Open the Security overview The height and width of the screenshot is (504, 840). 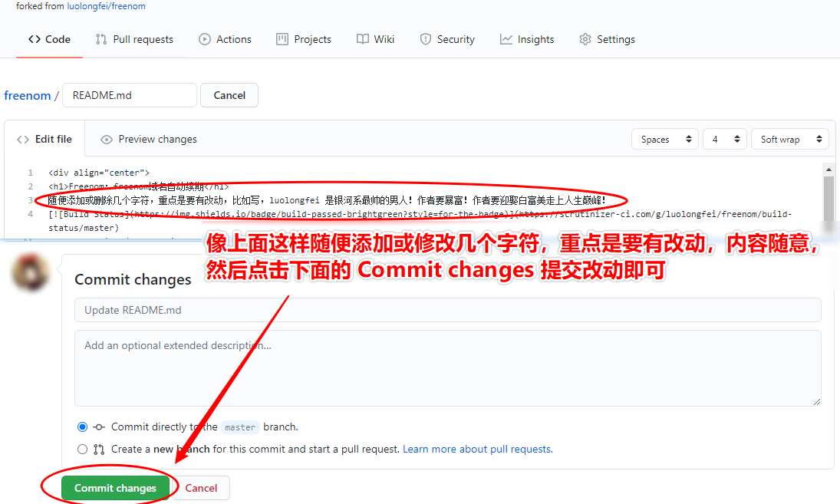point(447,39)
